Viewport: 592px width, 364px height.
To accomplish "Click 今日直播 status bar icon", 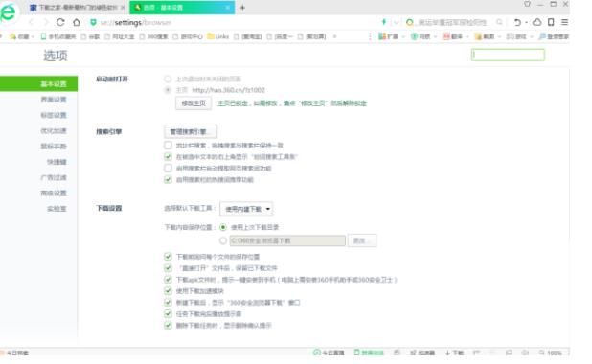I will point(329,353).
